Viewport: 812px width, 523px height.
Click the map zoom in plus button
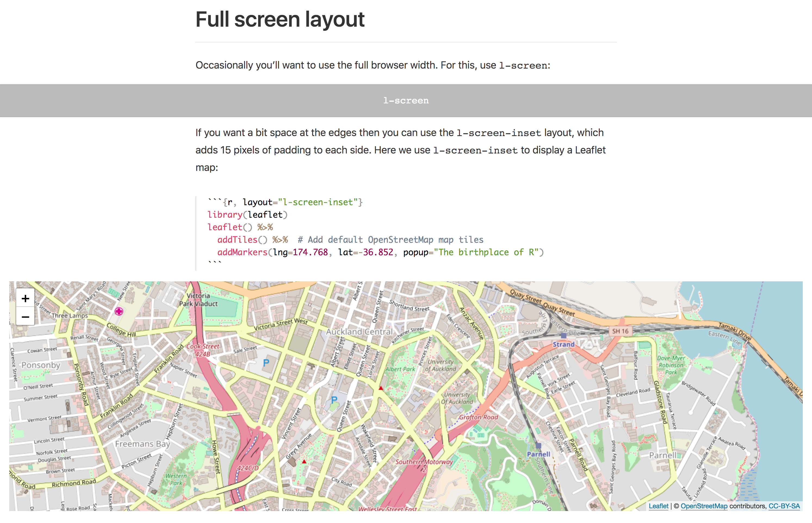click(25, 299)
